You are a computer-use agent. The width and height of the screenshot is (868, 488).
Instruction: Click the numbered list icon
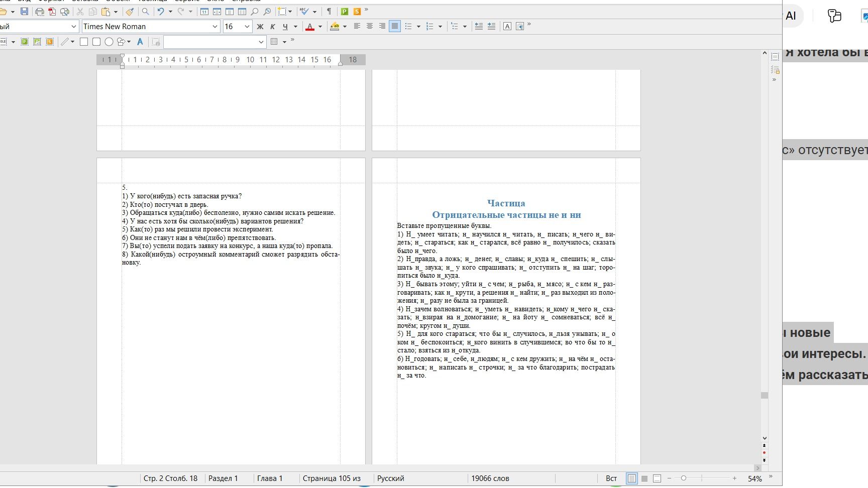point(430,26)
